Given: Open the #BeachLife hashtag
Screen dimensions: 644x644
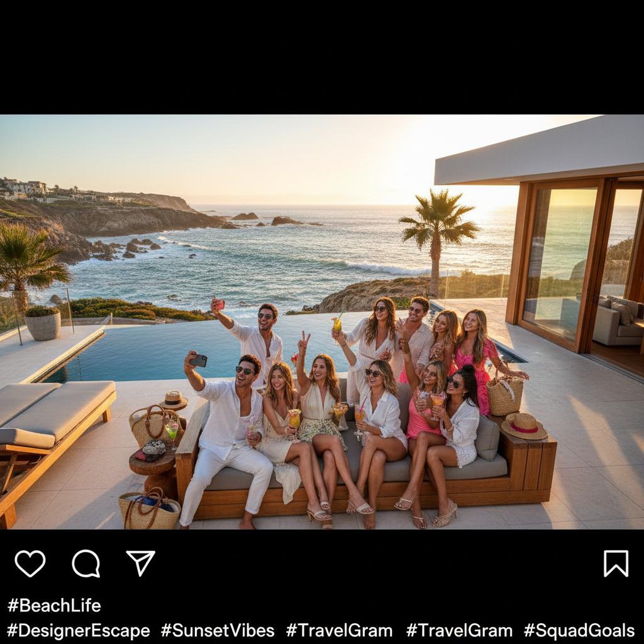Looking at the screenshot, I should 54,606.
